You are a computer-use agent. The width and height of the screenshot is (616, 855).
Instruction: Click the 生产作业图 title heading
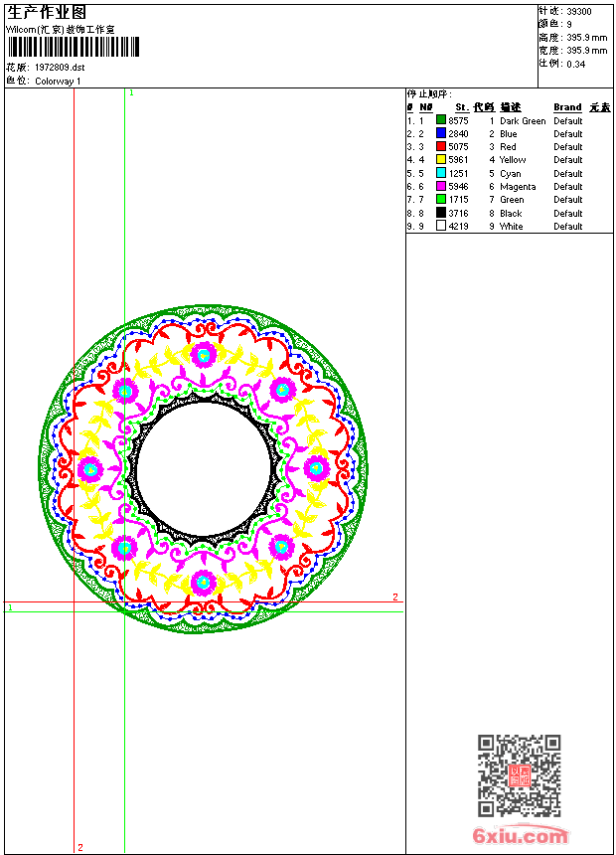coord(47,12)
